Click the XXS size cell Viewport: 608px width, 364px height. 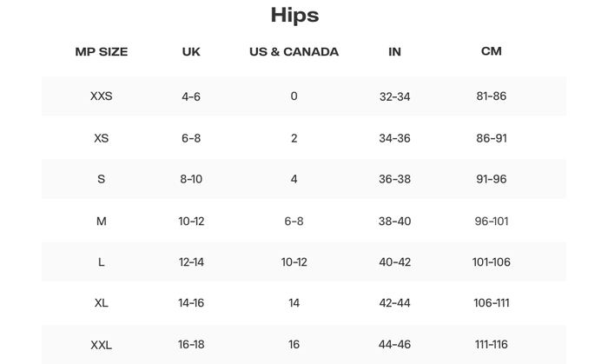click(101, 96)
